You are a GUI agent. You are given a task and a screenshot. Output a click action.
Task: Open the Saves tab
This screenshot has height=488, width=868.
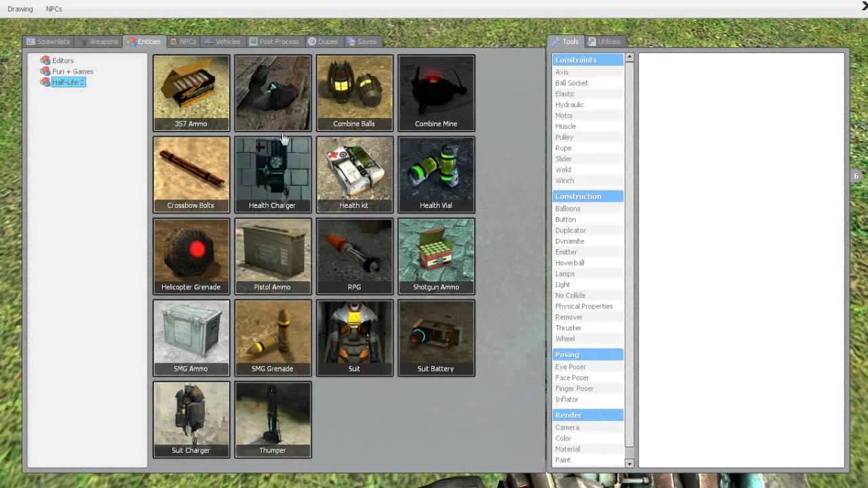362,41
